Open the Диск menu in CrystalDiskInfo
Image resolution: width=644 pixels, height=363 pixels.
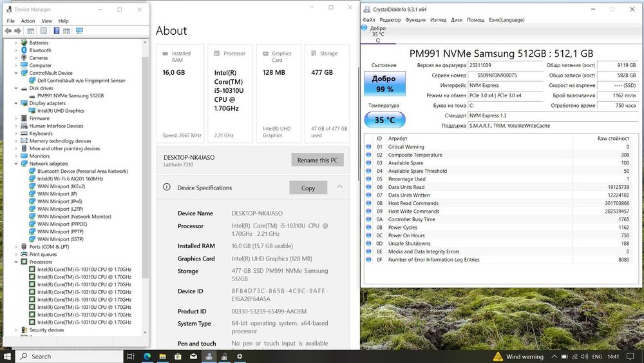click(x=457, y=20)
